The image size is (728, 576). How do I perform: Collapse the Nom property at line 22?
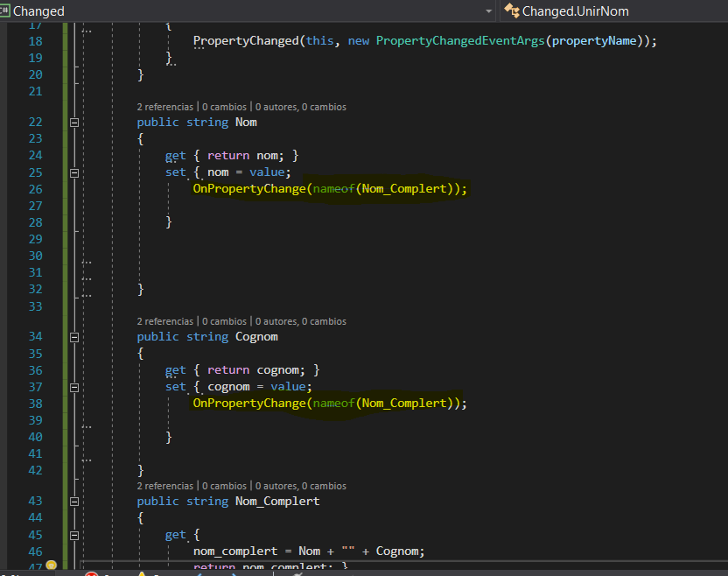[x=74, y=123]
